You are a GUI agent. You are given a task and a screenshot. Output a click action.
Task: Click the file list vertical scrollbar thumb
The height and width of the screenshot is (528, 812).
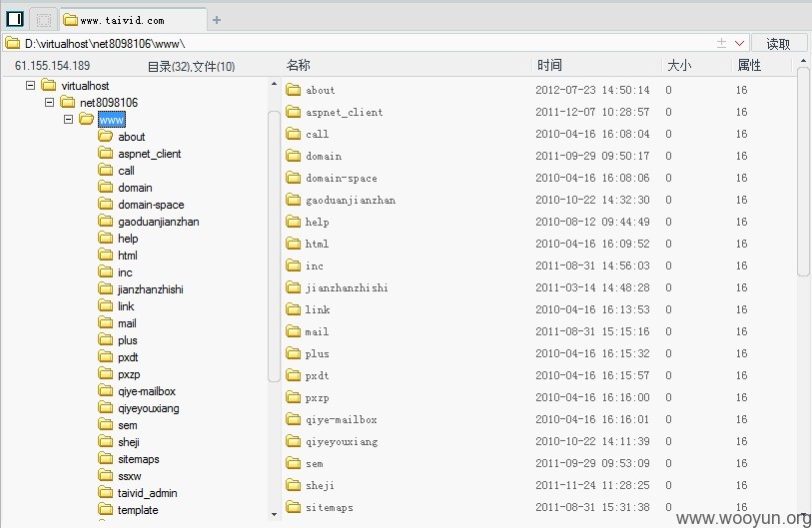pyautogui.click(x=803, y=172)
